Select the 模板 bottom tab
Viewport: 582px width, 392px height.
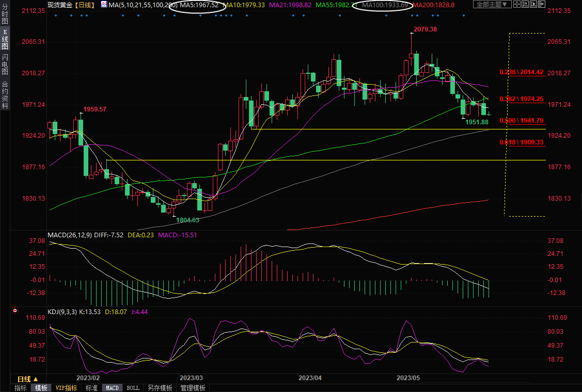[x=41, y=388]
